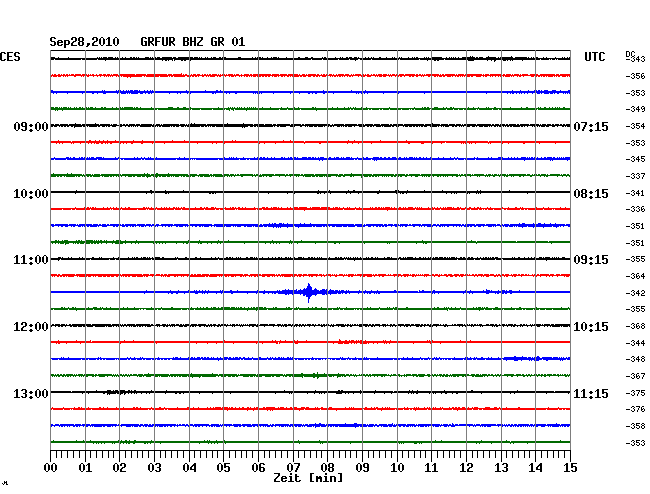Click the DC offset value -356
Image resolution: width=650 pixels, height=494 pixels.
(x=635, y=76)
